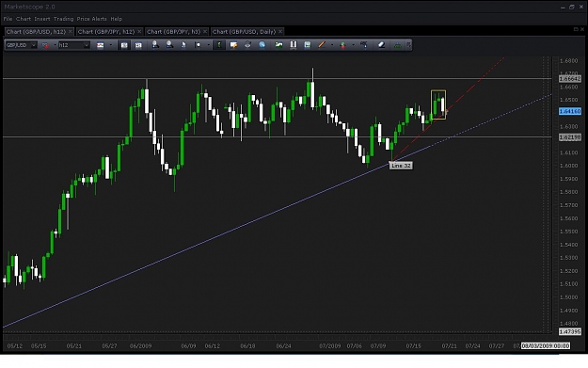The image size is (588, 368).
Task: Close the Chart (GBP/USD, Daily) tab
Action: tap(280, 31)
